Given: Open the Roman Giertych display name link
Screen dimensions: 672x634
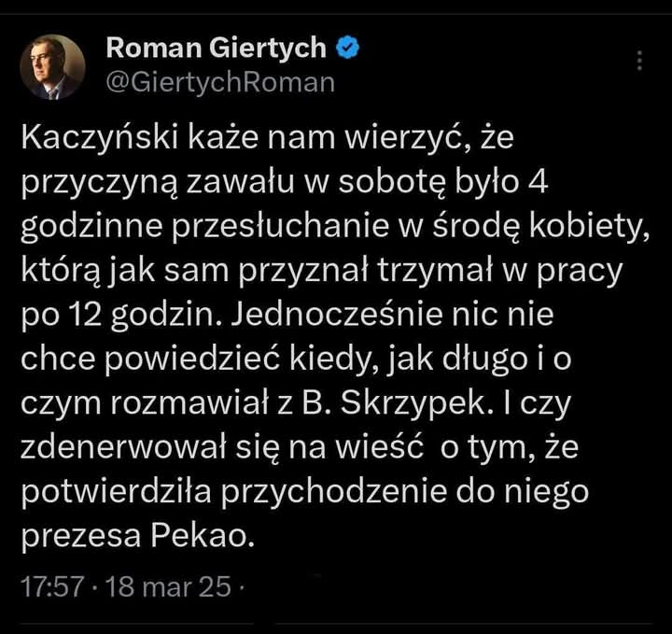Looking at the screenshot, I should pos(216,48).
